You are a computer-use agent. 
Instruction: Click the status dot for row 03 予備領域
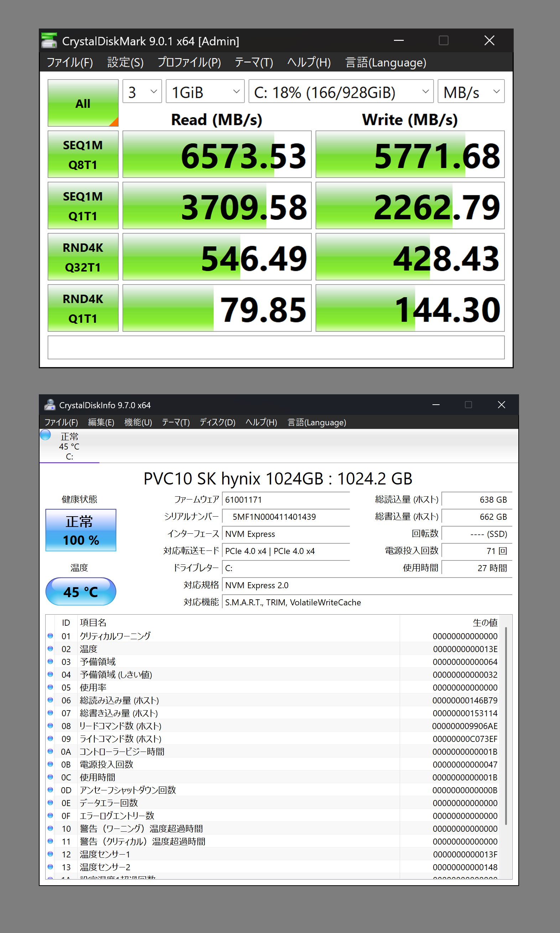point(50,662)
